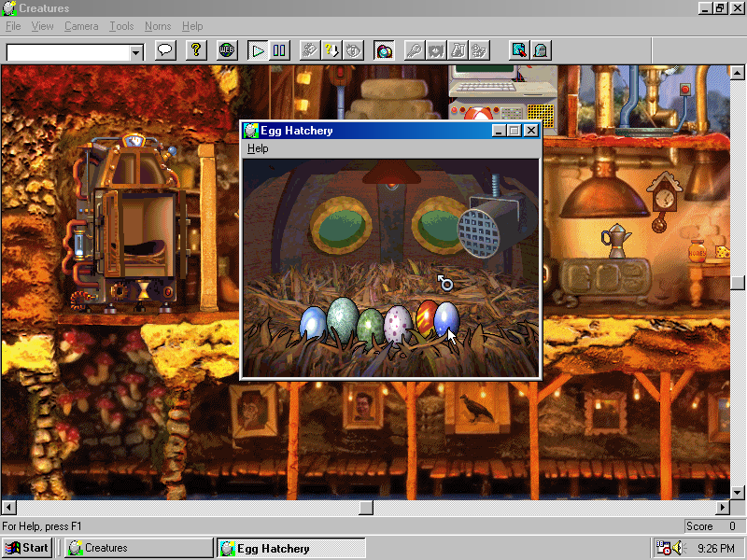
Task: Open the Help menu in the Egg Hatchery window
Action: pyautogui.click(x=257, y=148)
